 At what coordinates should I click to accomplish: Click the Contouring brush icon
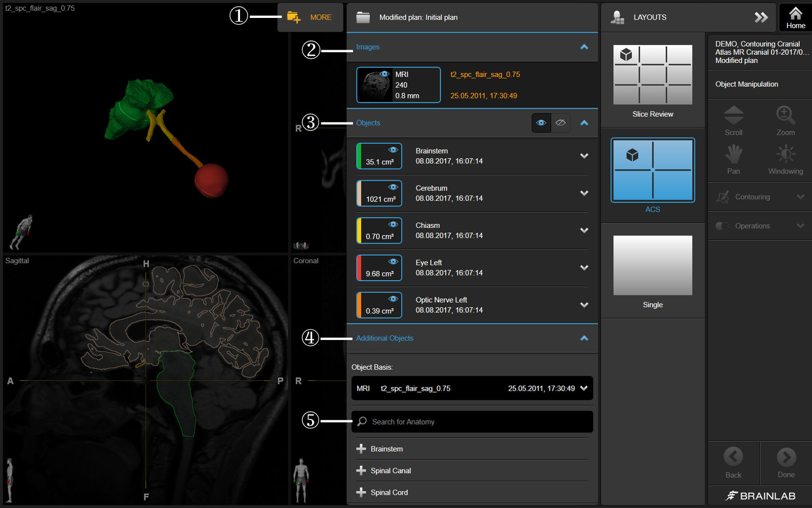coord(722,197)
